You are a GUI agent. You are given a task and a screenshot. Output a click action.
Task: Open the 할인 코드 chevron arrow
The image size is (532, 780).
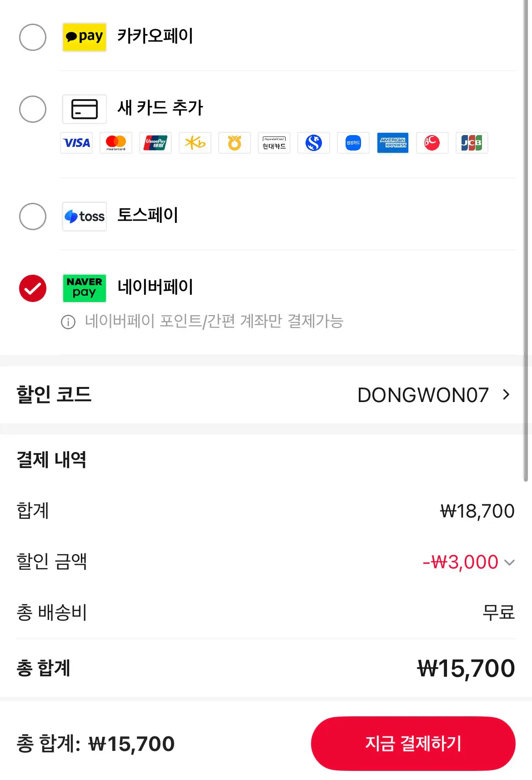(x=506, y=394)
